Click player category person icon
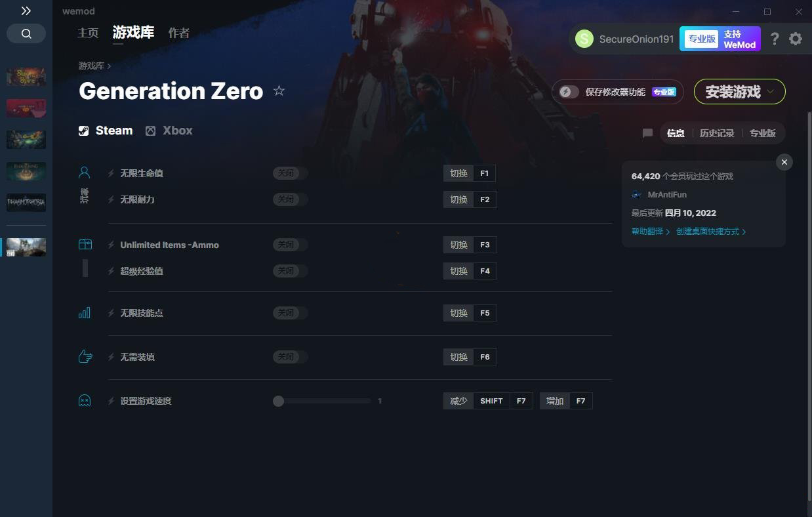Viewport: 812px width, 517px height. (85, 173)
